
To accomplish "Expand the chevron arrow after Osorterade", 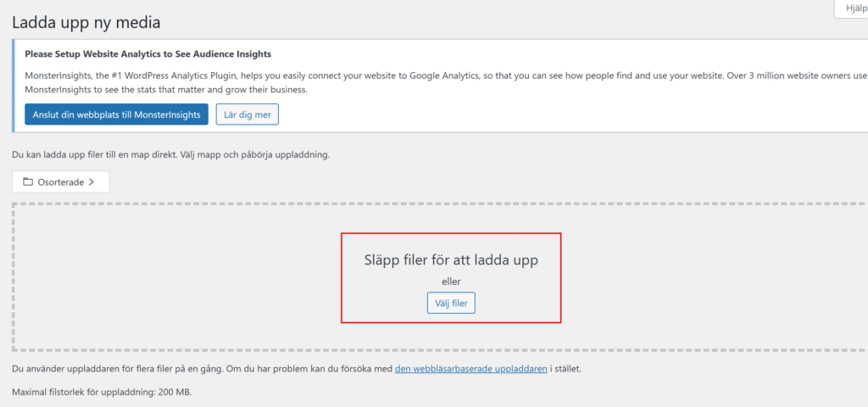I will pos(91,181).
